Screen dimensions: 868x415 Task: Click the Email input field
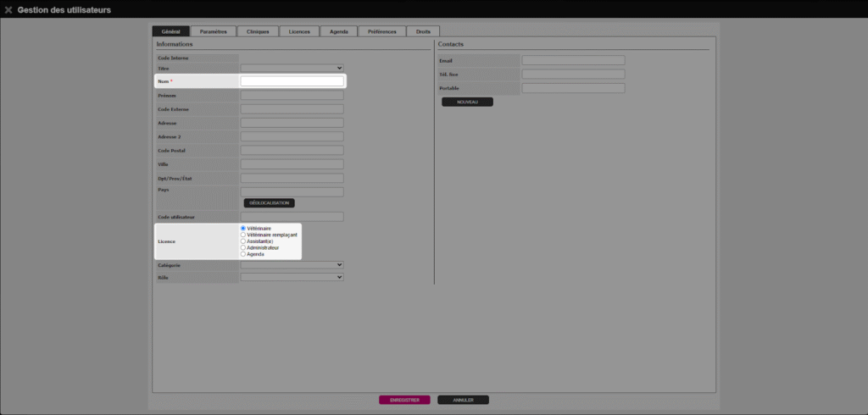coord(573,60)
